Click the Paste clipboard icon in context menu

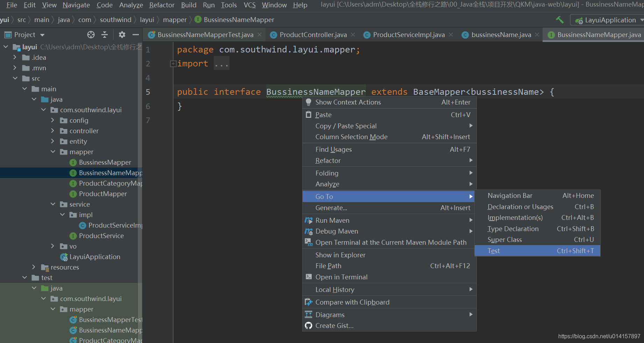tap(309, 115)
